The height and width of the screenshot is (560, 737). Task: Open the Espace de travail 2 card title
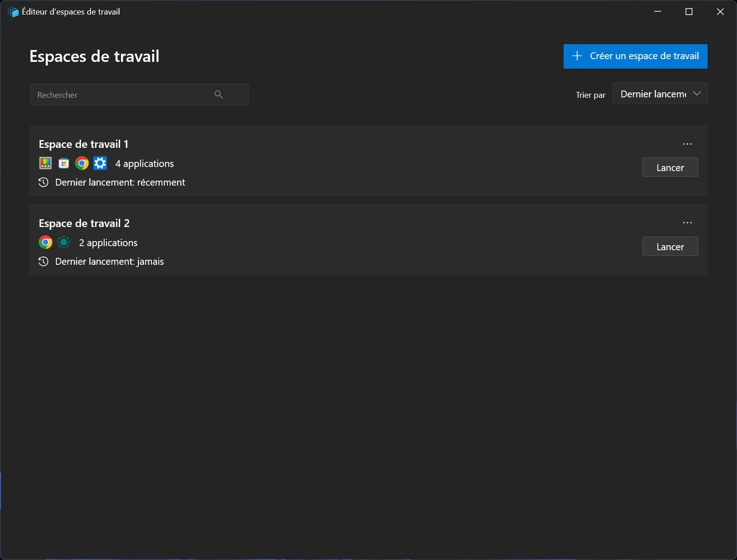84,223
